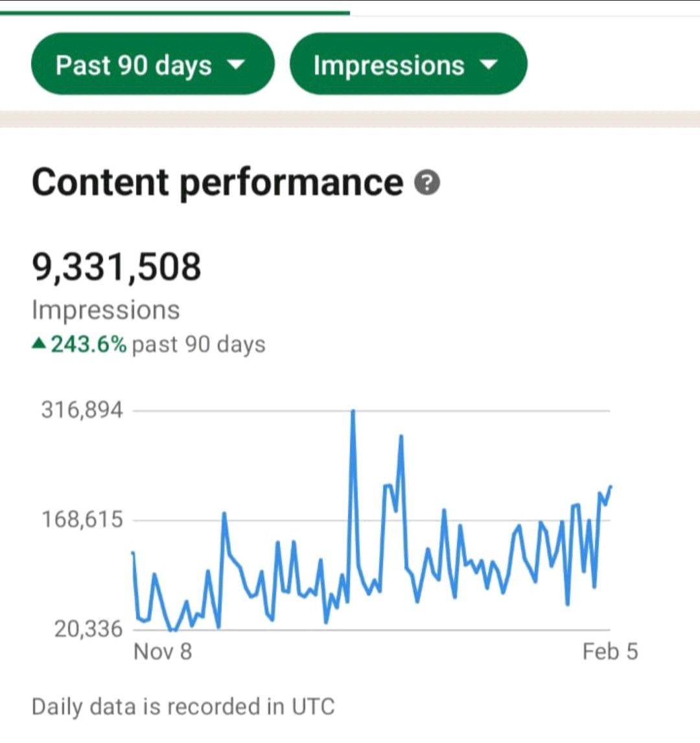Click the highest spike on the chart

[353, 411]
